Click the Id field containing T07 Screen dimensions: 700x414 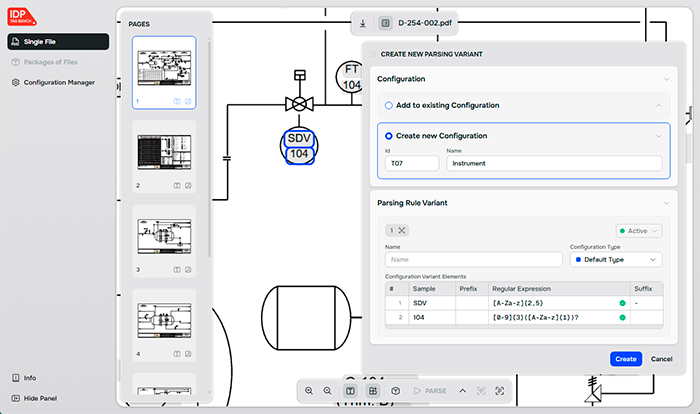tap(412, 163)
